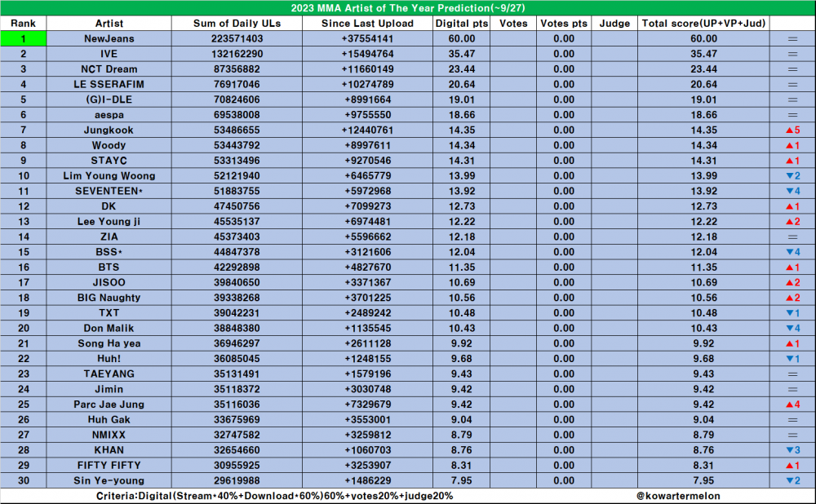Image resolution: width=816 pixels, height=504 pixels.
Task: Select the Lim Young Woong artist cell
Action: click(109, 176)
